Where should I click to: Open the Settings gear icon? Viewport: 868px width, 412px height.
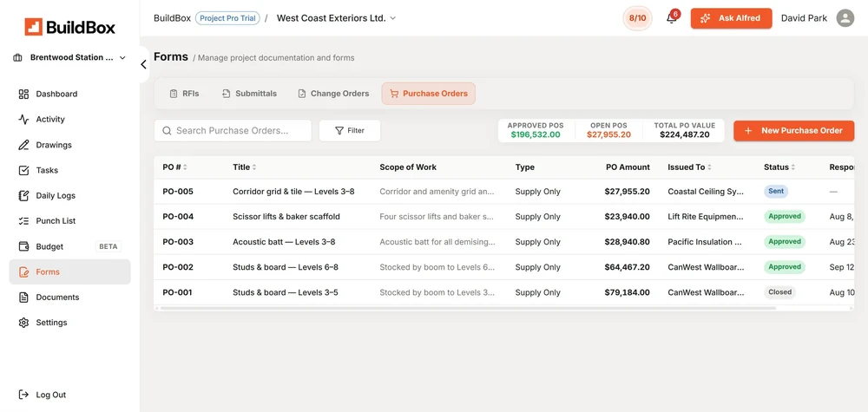point(23,323)
